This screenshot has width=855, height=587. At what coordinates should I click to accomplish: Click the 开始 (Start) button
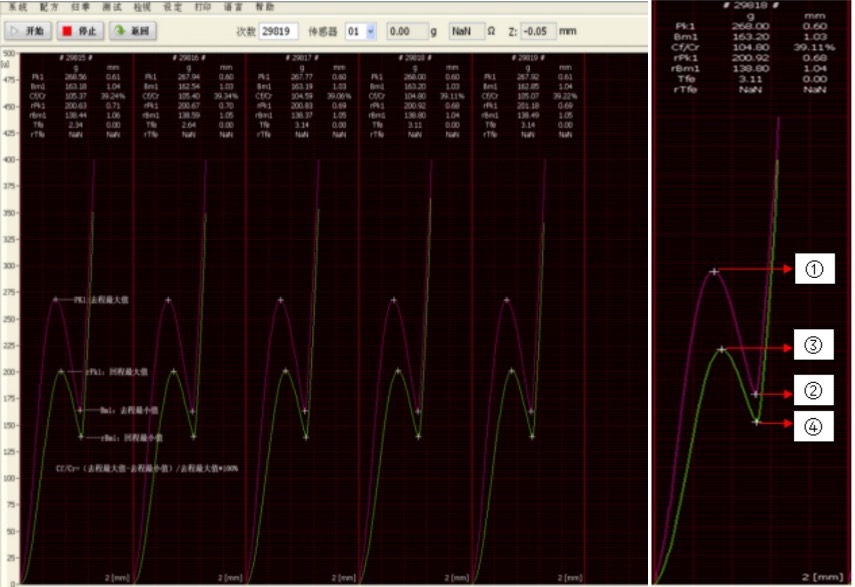[28, 31]
